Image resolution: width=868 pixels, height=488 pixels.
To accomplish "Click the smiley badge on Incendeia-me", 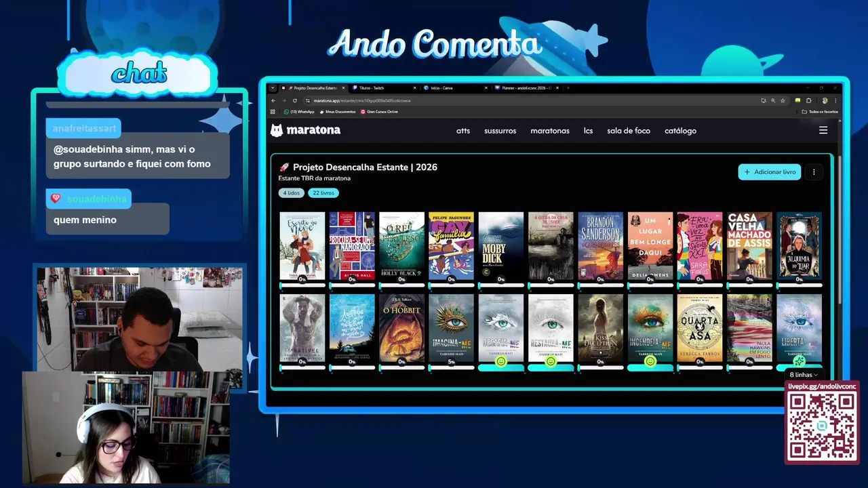I will click(650, 362).
